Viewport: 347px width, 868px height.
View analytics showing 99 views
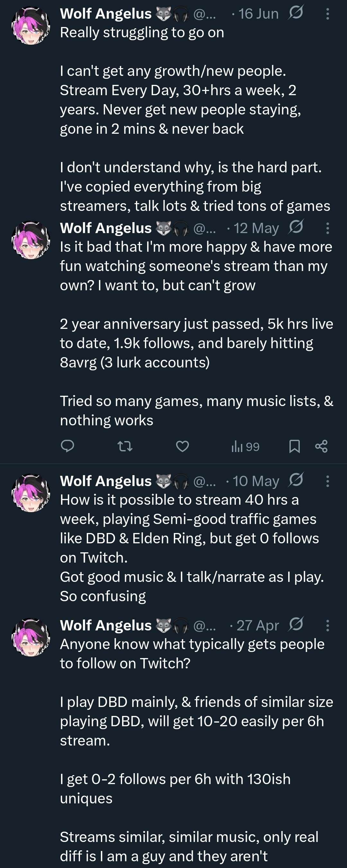245,447
